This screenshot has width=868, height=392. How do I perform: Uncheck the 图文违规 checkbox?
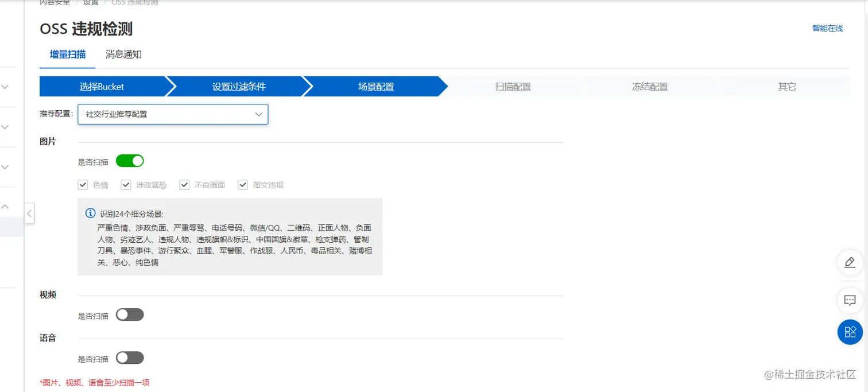tap(243, 185)
